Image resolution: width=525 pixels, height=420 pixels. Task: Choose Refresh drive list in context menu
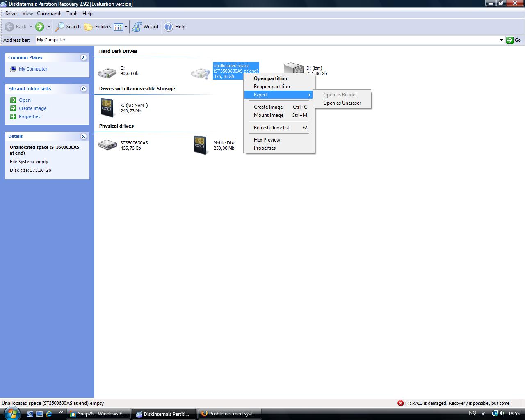coord(279,128)
